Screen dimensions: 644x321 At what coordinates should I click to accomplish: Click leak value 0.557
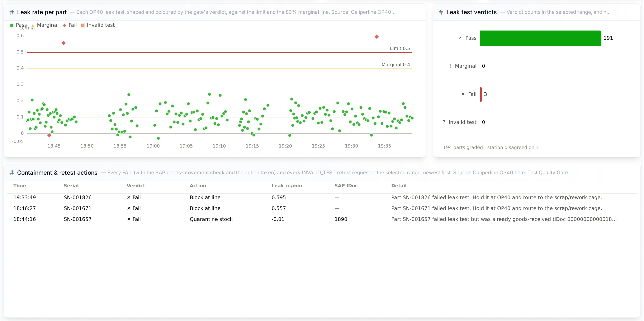pyautogui.click(x=279, y=208)
